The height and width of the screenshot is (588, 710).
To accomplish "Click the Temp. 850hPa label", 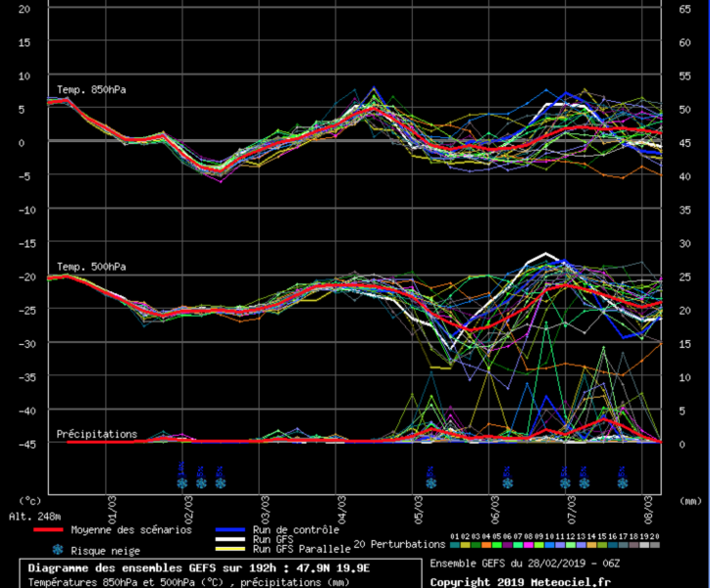I will point(91,90).
